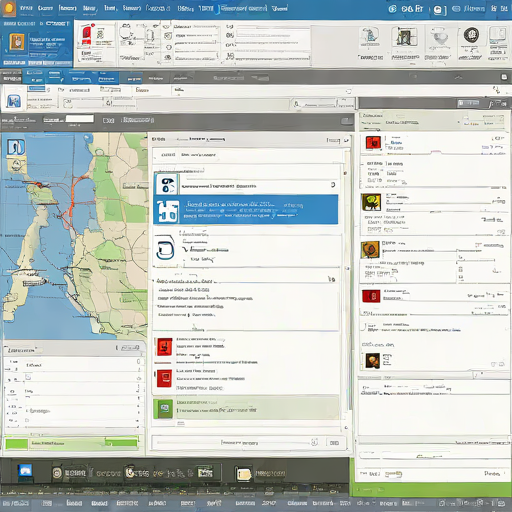512x512 pixels.
Task: Click the dark orange thumbnail at the right panel's bottom
Action: (372, 361)
